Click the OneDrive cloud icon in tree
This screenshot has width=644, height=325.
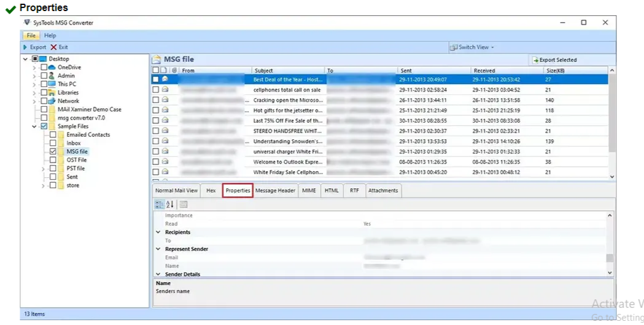click(52, 67)
